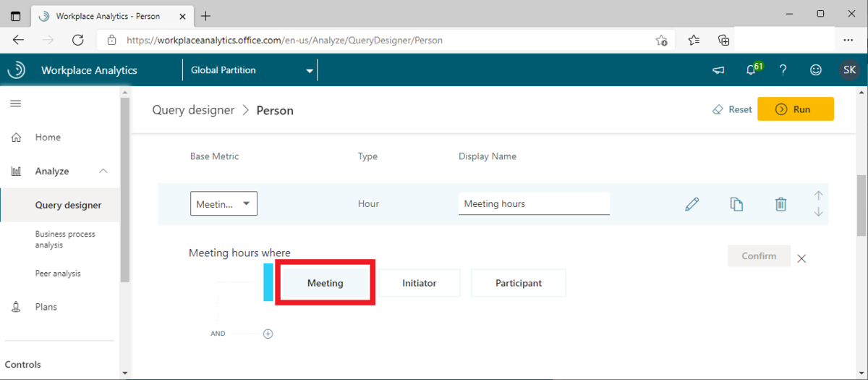
Task: Click the main page vertical scrollbar
Action: click(861, 205)
